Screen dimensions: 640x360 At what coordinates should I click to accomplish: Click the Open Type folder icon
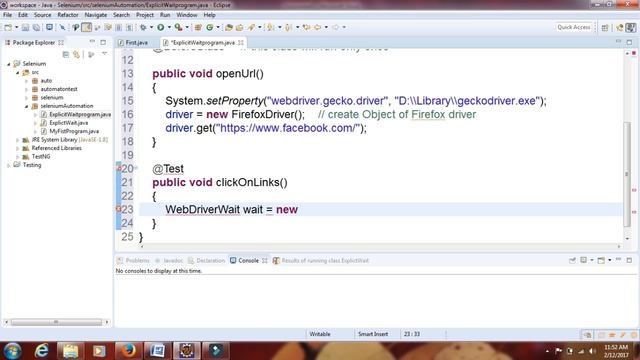229,27
